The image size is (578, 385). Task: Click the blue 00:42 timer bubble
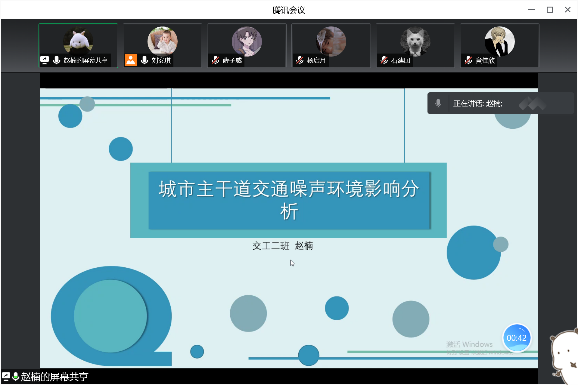[516, 338]
